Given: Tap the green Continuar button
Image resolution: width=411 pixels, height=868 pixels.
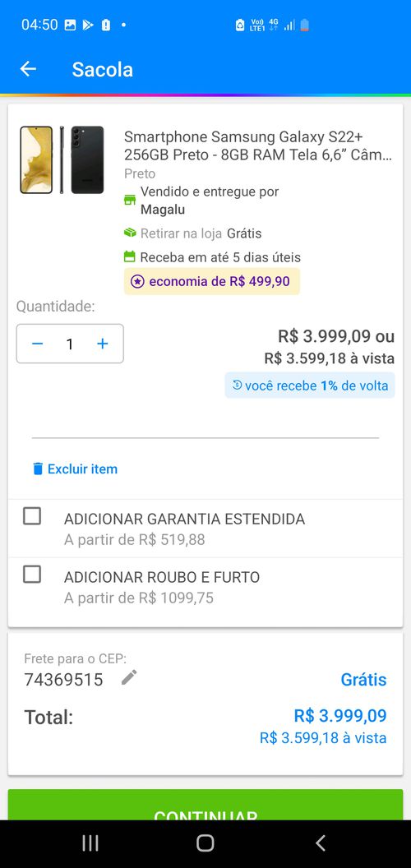Looking at the screenshot, I should [205, 805].
